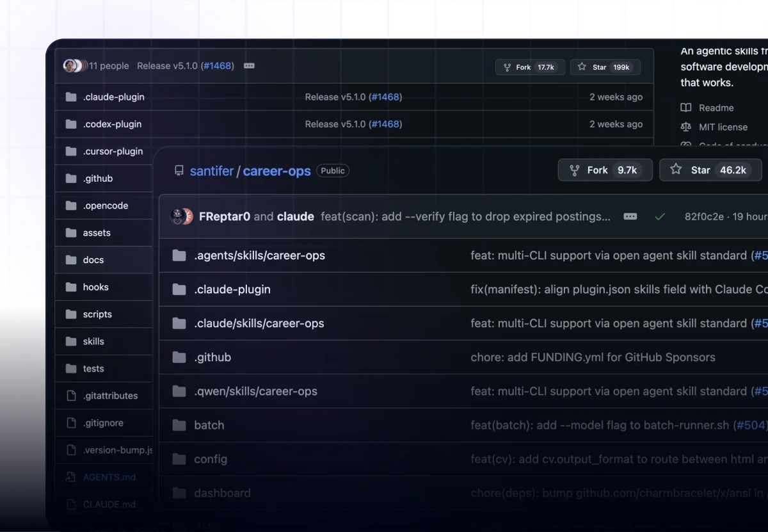The height and width of the screenshot is (532, 768).
Task: Open #504 pull request link in batch row
Action: [750, 425]
